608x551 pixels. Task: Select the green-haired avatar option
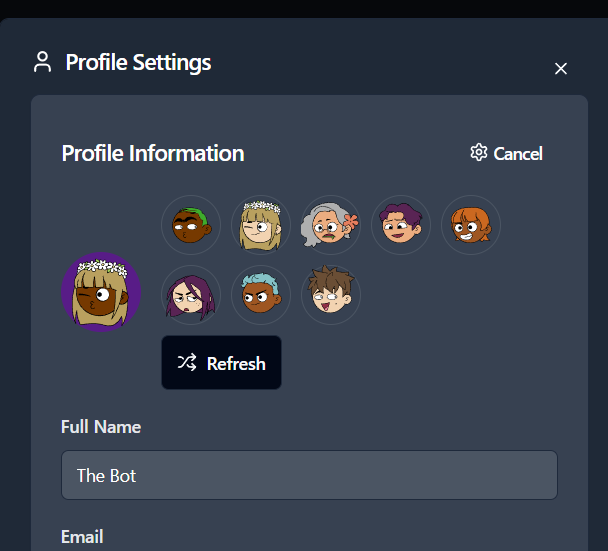pyautogui.click(x=191, y=225)
